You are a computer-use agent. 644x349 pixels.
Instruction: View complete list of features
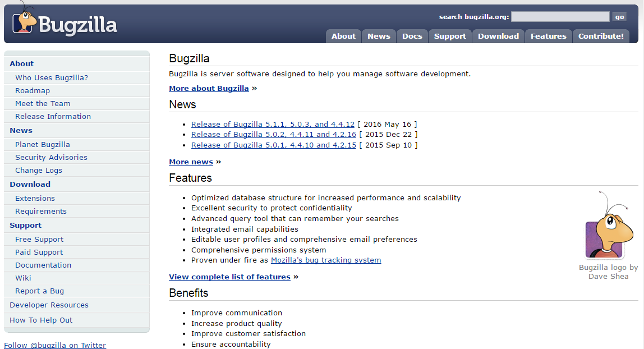(x=229, y=277)
